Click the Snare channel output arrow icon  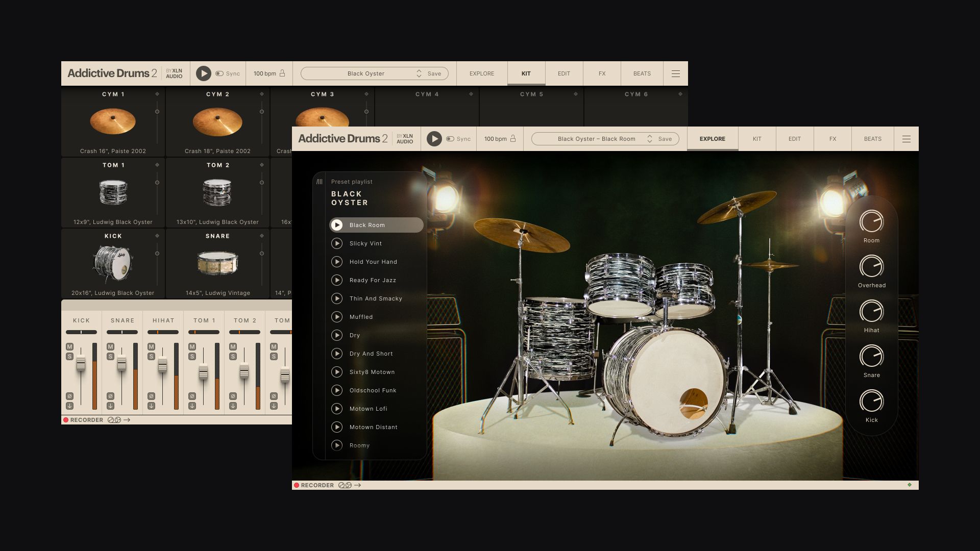110,406
